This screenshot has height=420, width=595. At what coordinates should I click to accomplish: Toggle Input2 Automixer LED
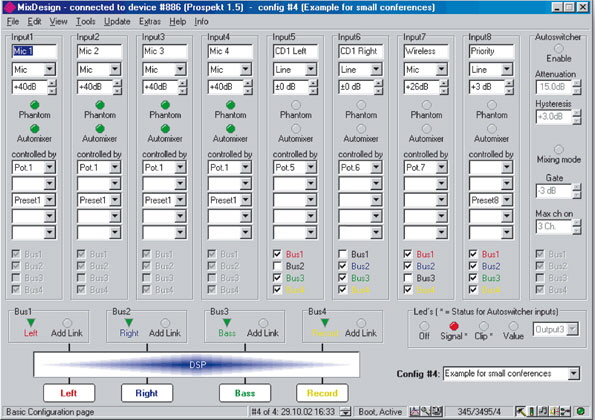coord(100,129)
